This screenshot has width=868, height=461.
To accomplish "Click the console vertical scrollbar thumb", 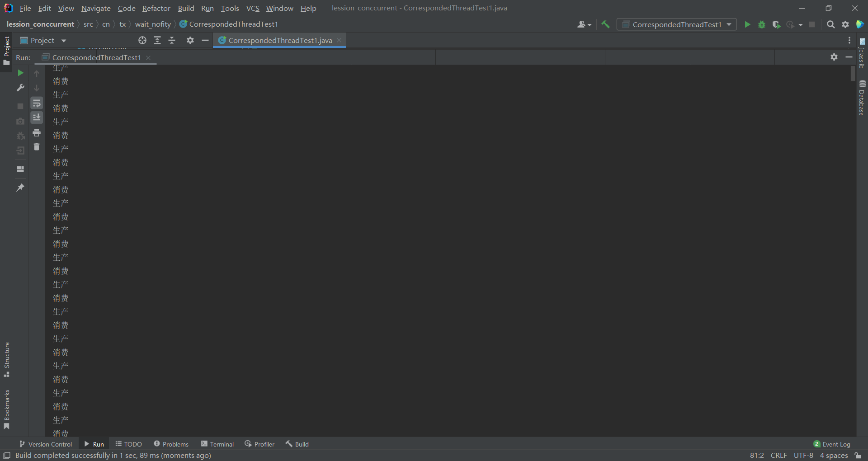I will pos(853,74).
